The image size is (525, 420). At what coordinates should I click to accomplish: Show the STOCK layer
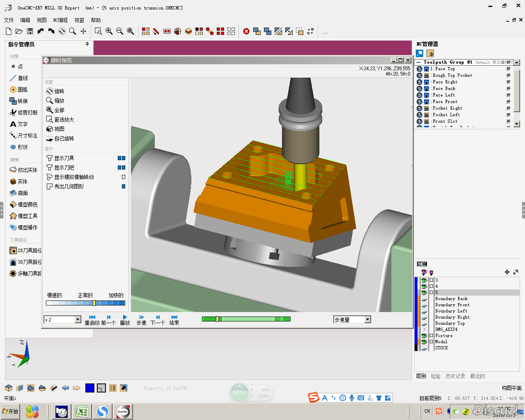[x=424, y=348]
